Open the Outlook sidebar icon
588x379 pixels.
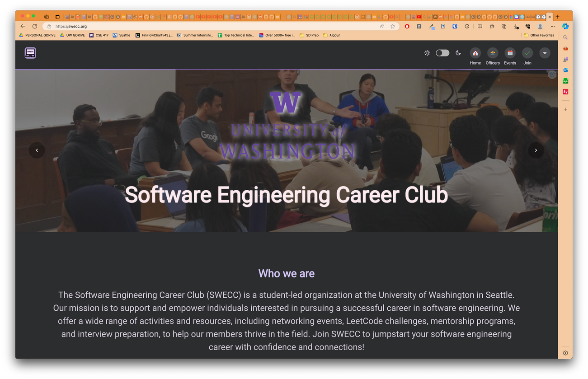coord(565,70)
